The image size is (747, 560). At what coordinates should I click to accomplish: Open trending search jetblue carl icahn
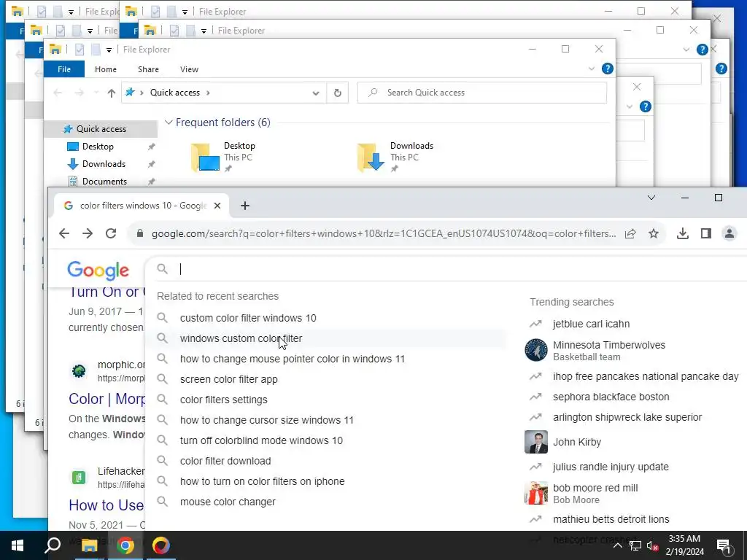click(591, 324)
